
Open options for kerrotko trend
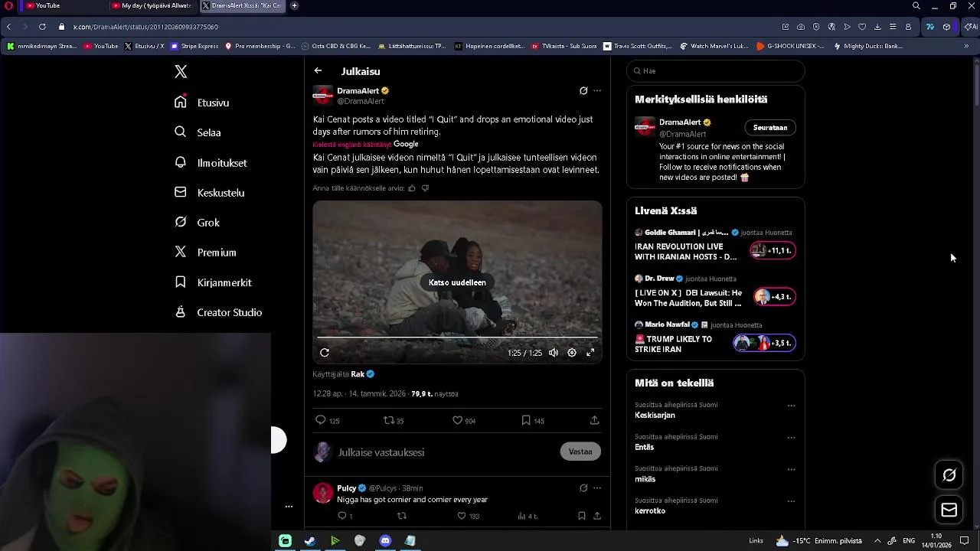792,502
